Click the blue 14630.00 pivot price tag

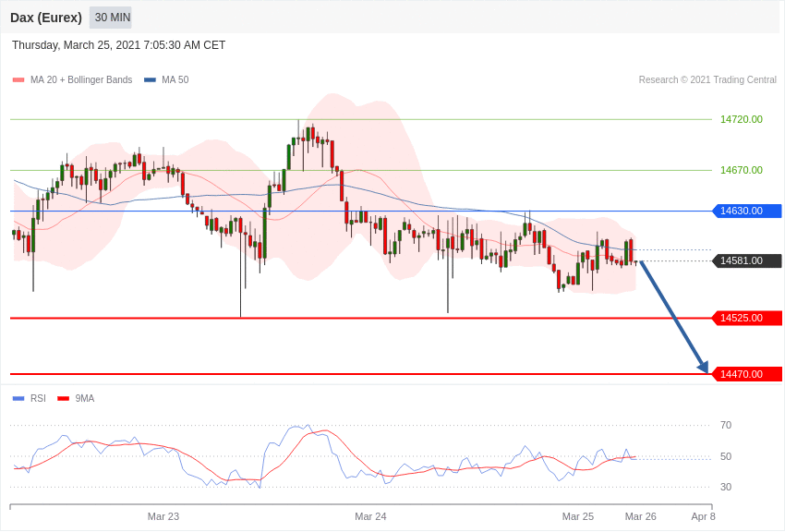[x=747, y=211]
